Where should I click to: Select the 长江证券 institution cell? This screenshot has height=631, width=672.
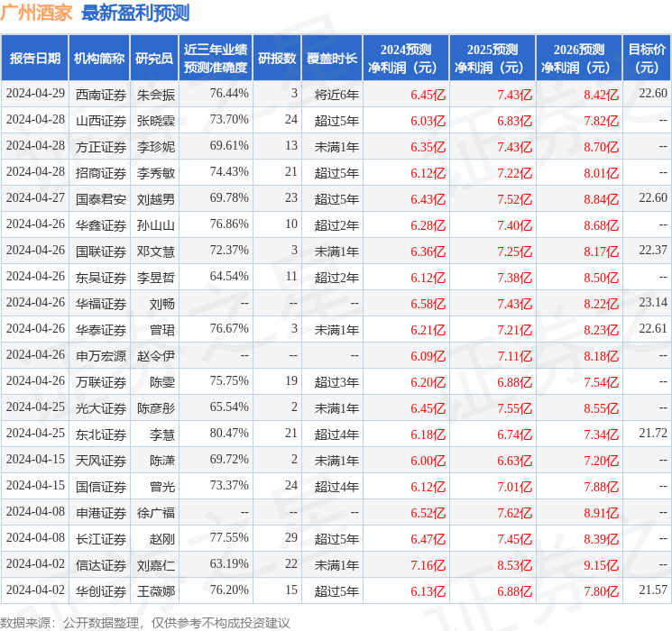(101, 539)
